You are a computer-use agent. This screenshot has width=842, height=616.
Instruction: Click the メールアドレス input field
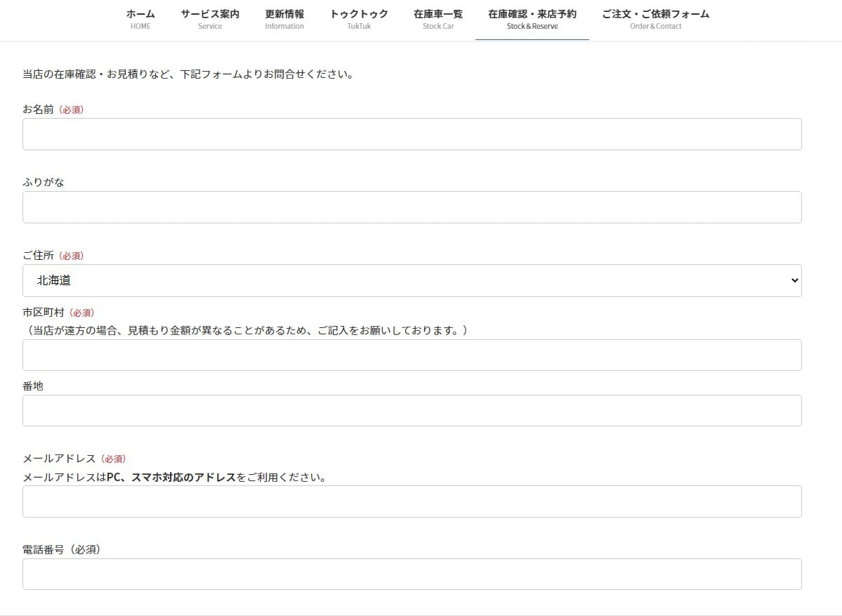point(412,502)
